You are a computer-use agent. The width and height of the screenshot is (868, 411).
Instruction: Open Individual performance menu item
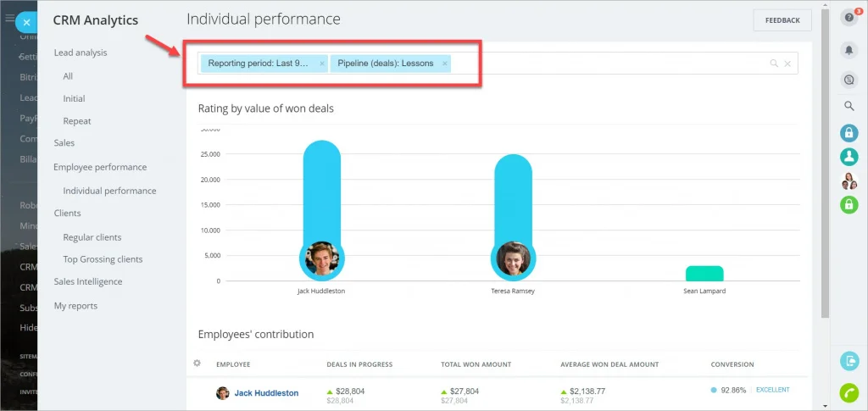109,191
